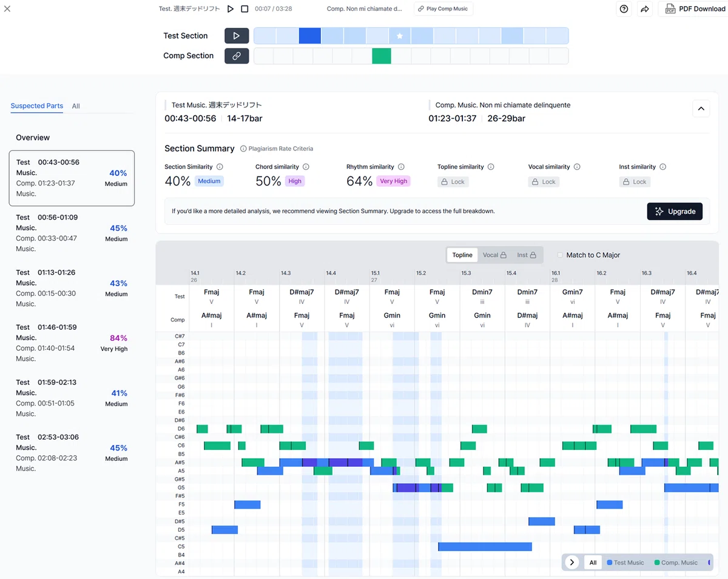Play the Test Section
728x579 pixels.
(237, 36)
